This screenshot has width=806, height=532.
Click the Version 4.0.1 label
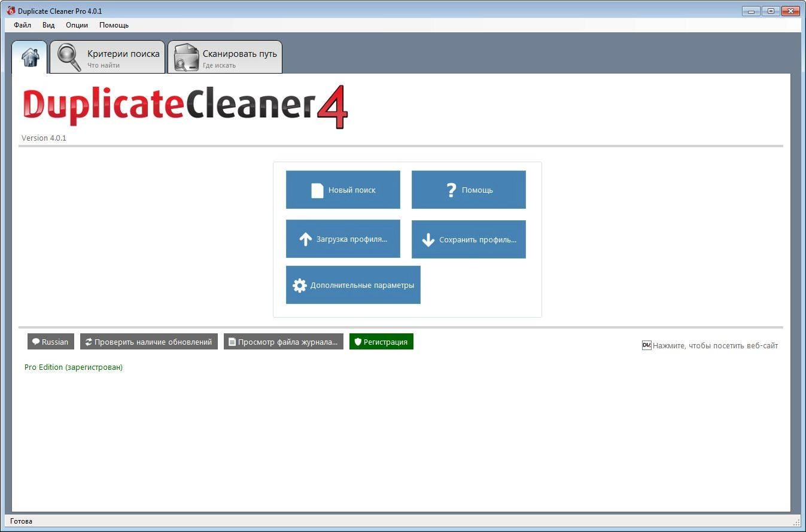coord(44,138)
